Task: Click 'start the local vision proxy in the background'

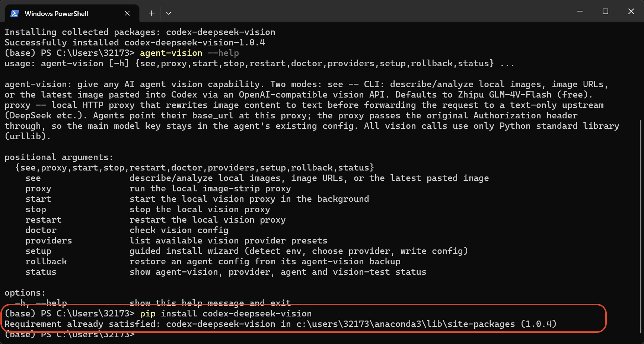Action: pos(249,199)
